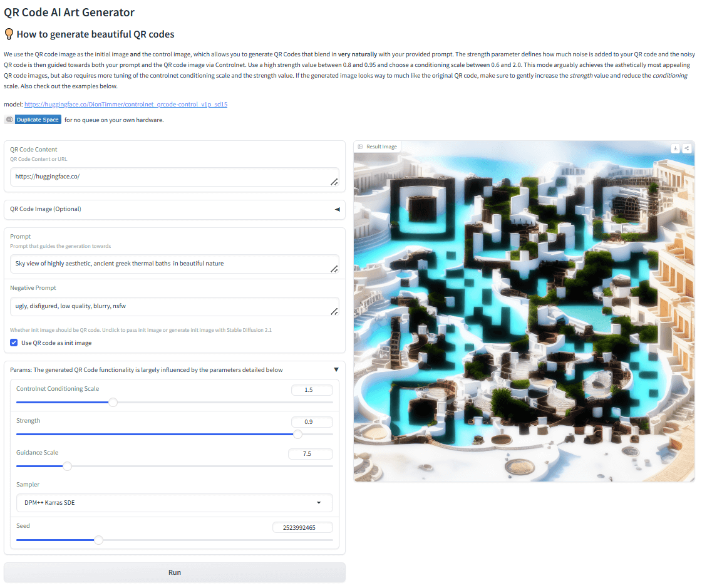
Task: Click the Negative Prompt resize handle
Action: [334, 311]
